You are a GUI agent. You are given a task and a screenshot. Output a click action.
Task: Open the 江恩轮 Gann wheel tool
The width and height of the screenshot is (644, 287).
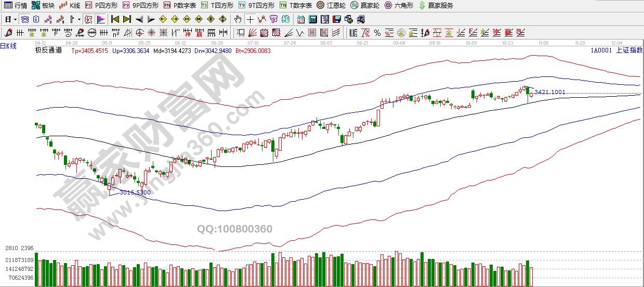pos(332,6)
